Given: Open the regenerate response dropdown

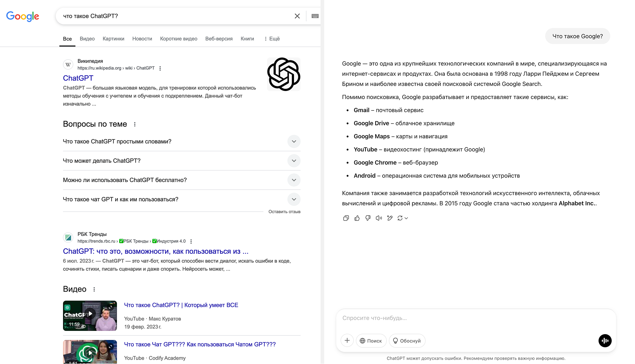Looking at the screenshot, I should 403,218.
